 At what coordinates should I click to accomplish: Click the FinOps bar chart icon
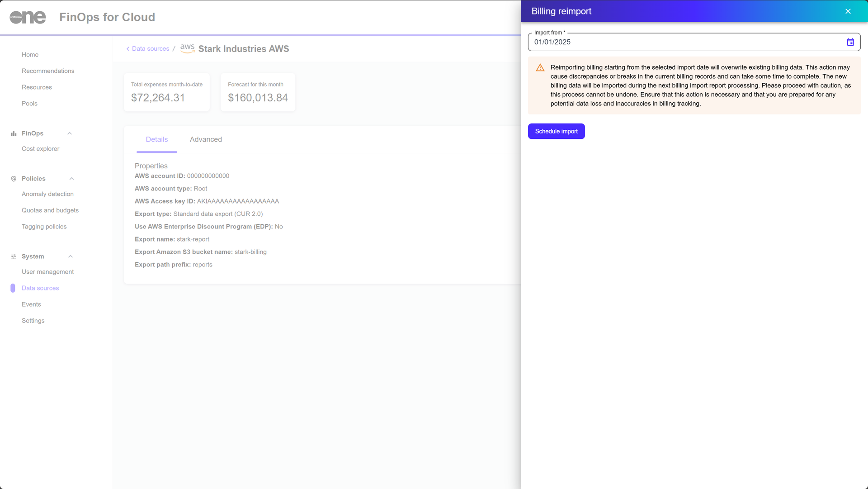pyautogui.click(x=14, y=133)
